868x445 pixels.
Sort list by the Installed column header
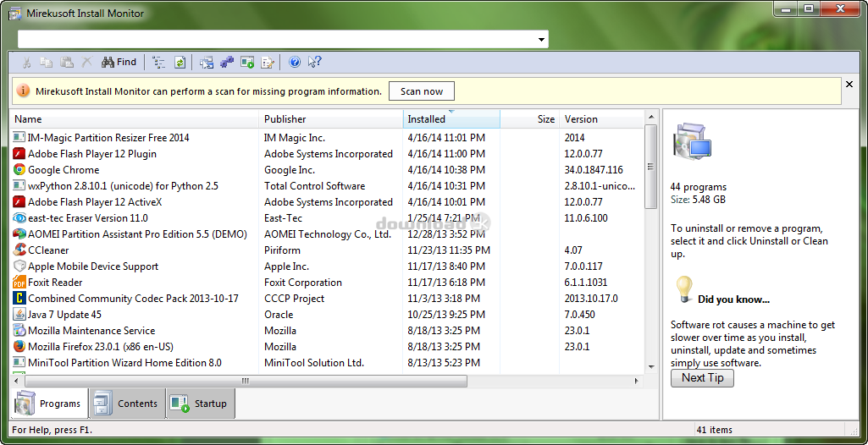[x=451, y=118]
